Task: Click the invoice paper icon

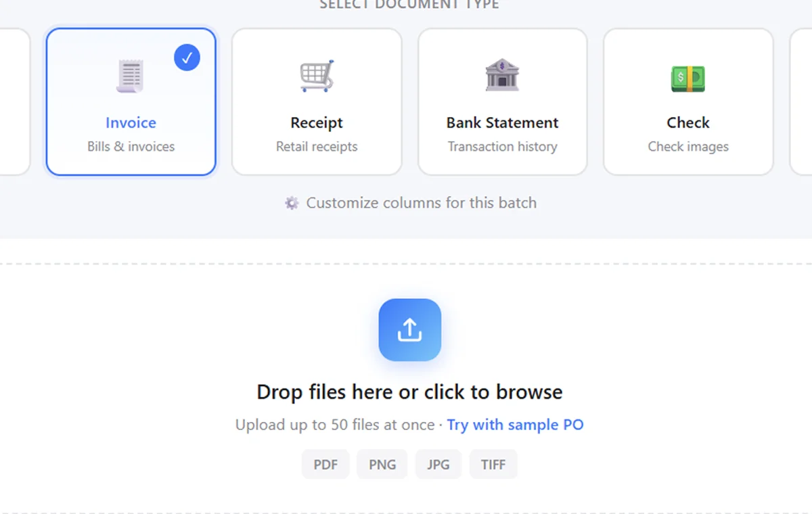Action: (130, 76)
